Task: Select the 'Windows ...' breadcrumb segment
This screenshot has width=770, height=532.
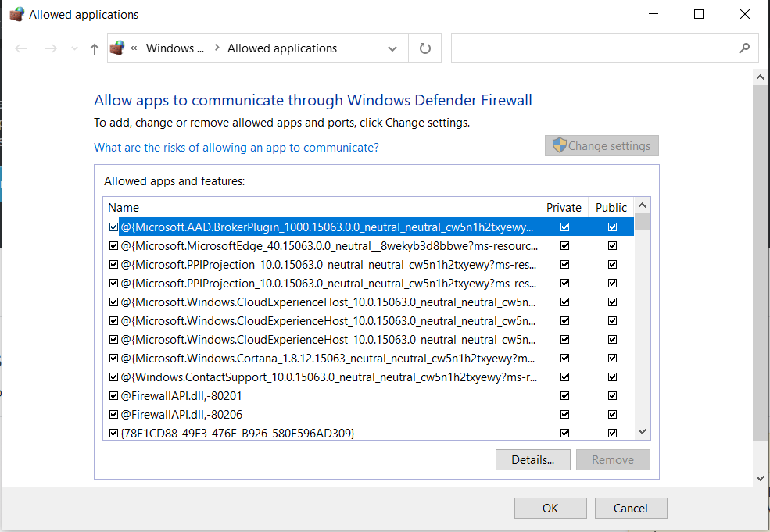Action: [175, 48]
